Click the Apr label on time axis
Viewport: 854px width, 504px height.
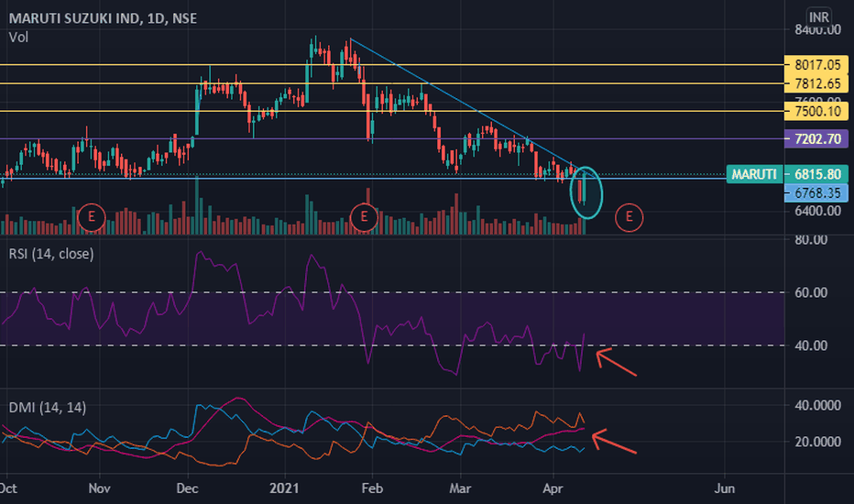click(553, 488)
